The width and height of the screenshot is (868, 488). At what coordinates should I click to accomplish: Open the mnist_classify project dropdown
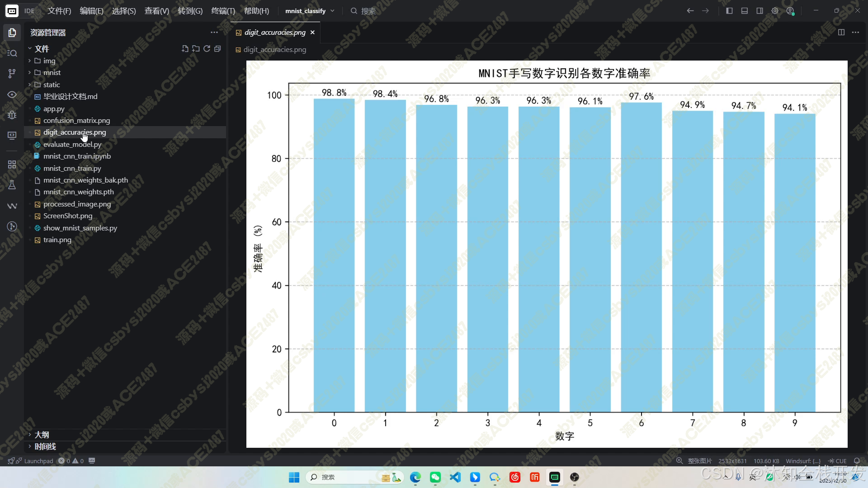[x=310, y=11]
